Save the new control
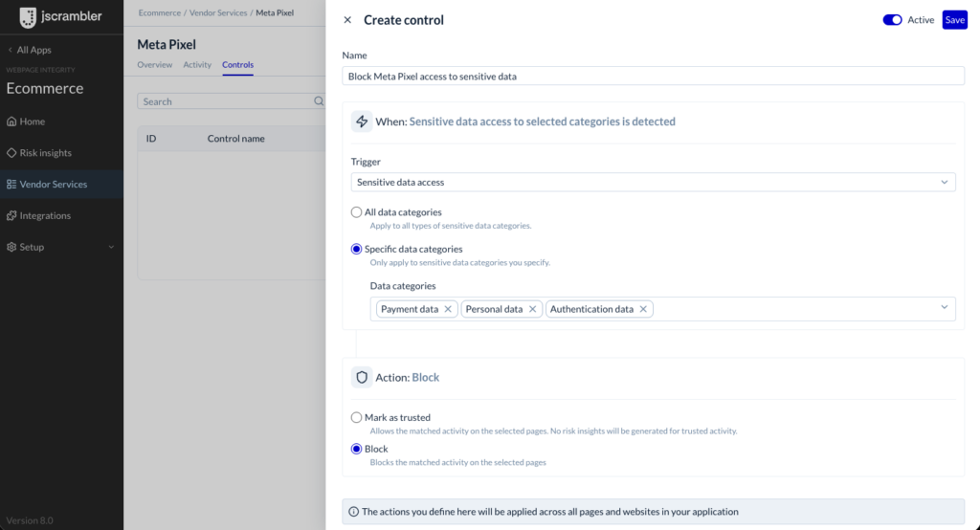This screenshot has width=980, height=530. click(954, 20)
